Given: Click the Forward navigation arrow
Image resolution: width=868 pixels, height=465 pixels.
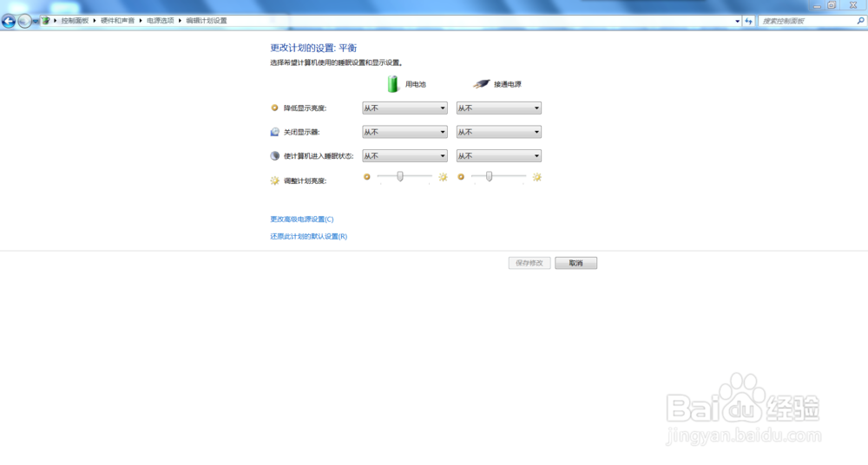Looking at the screenshot, I should click(x=24, y=21).
